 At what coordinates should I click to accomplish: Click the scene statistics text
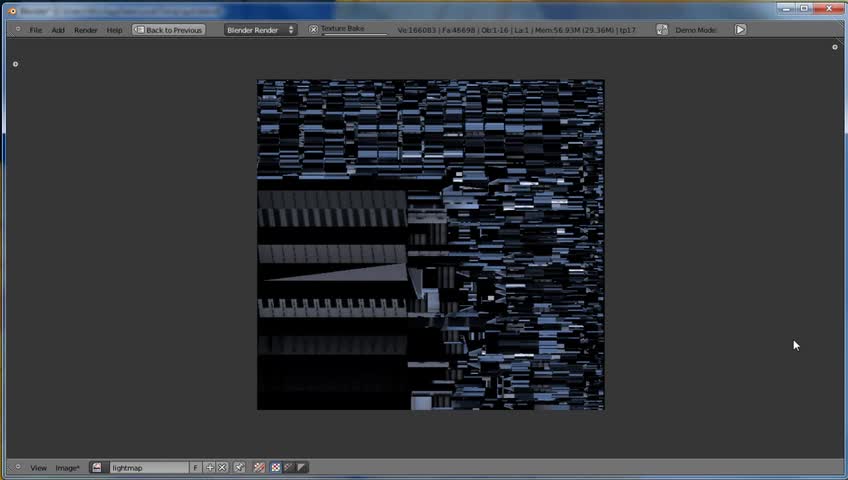pos(516,30)
